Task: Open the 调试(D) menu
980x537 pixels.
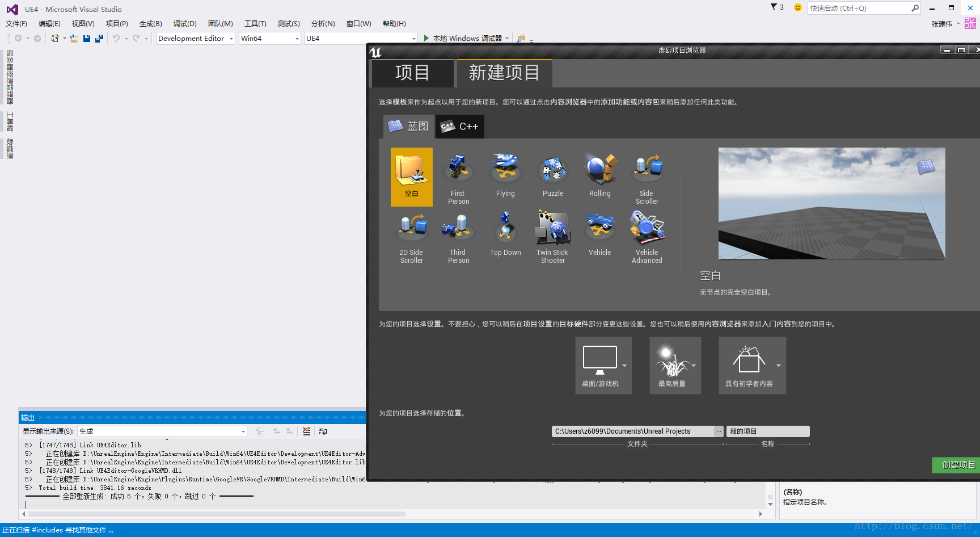Action: pos(185,24)
